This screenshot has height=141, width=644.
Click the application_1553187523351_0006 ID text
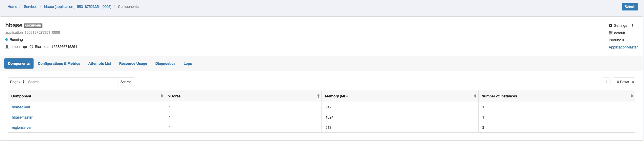33,32
